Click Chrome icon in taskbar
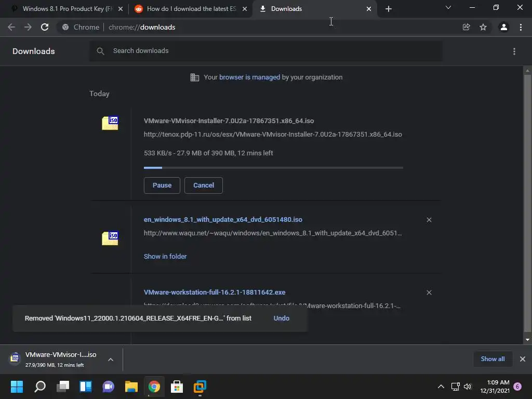 tap(154, 387)
